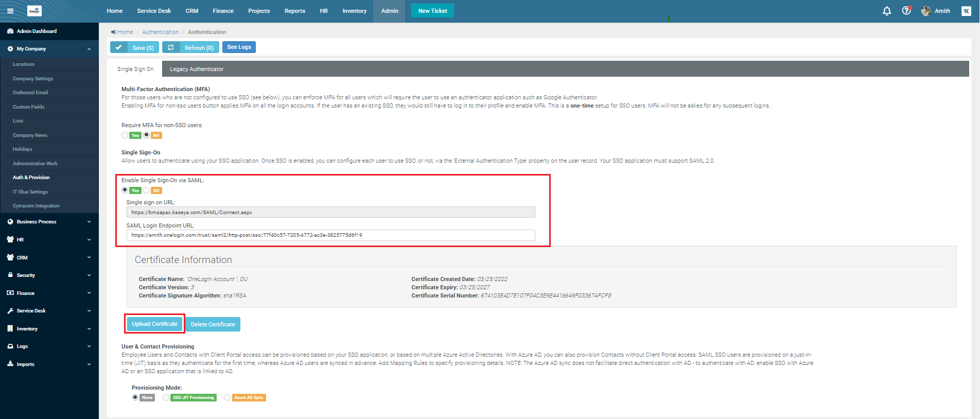Viewport: 980px width, 419px height.
Task: Collapse the My Company section chevron
Action: pyautogui.click(x=89, y=49)
